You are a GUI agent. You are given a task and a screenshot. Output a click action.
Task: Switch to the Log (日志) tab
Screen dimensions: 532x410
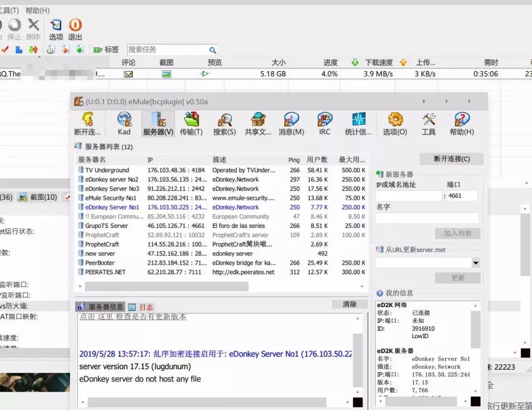tap(141, 307)
